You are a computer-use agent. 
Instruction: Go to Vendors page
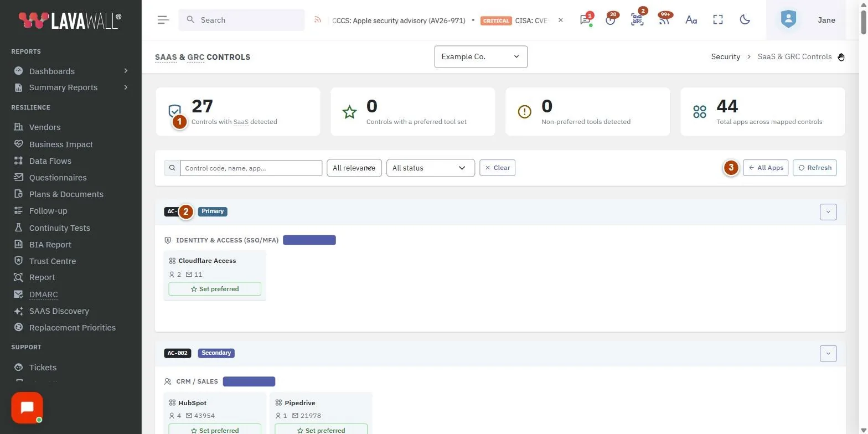click(45, 127)
